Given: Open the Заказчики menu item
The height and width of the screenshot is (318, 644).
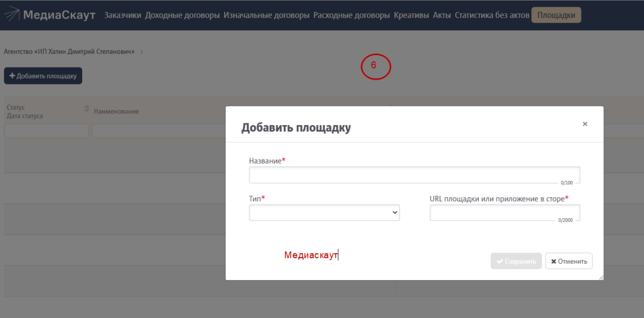Looking at the screenshot, I should (x=123, y=15).
